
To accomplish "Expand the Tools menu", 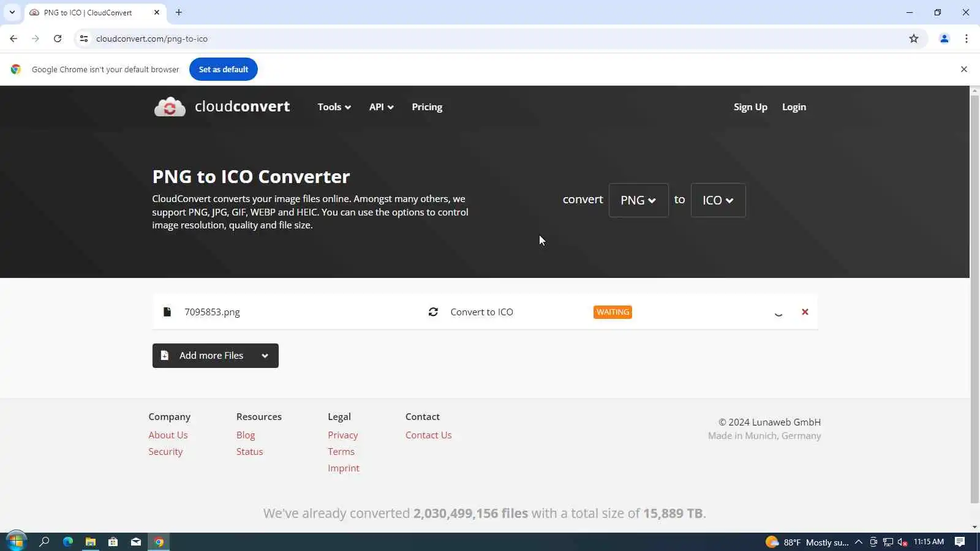I will pos(334,107).
